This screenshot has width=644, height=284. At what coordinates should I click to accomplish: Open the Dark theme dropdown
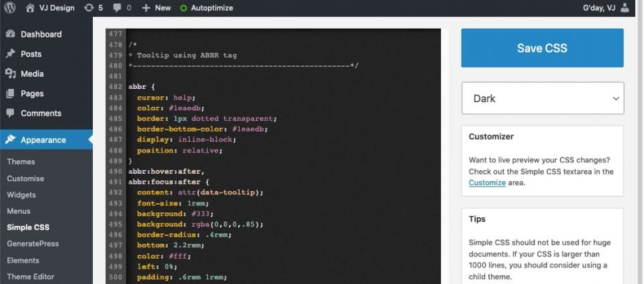[542, 98]
